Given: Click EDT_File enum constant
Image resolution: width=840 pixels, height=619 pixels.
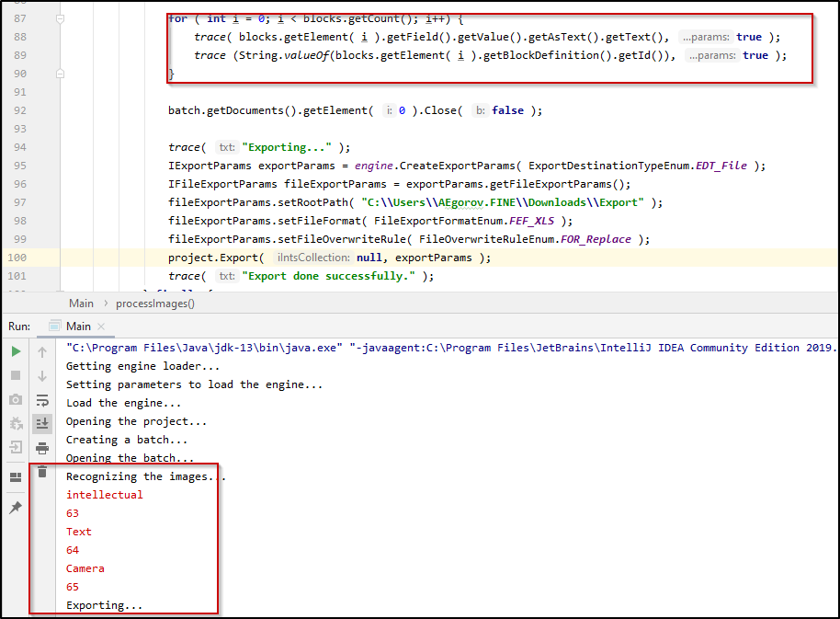Looking at the screenshot, I should pyautogui.click(x=721, y=166).
